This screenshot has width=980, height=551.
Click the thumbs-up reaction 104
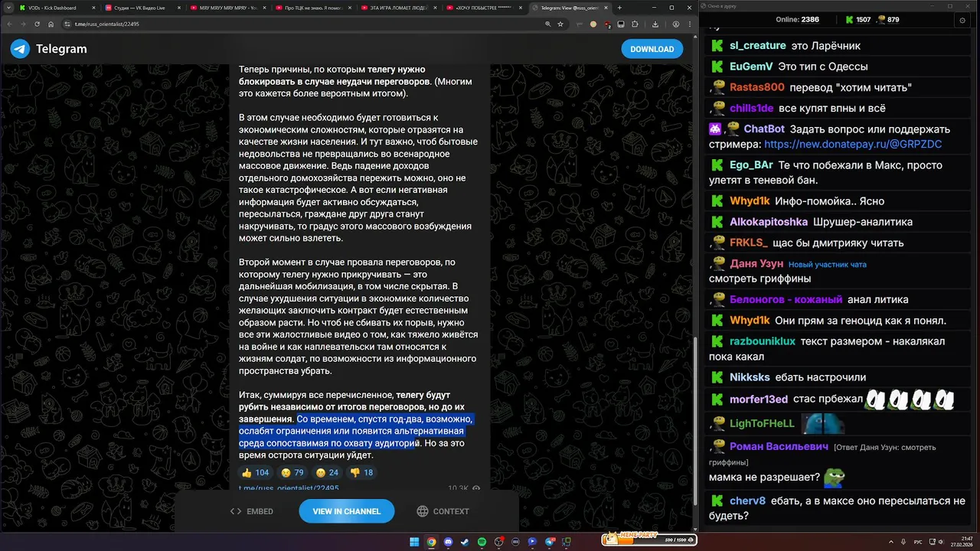(256, 472)
